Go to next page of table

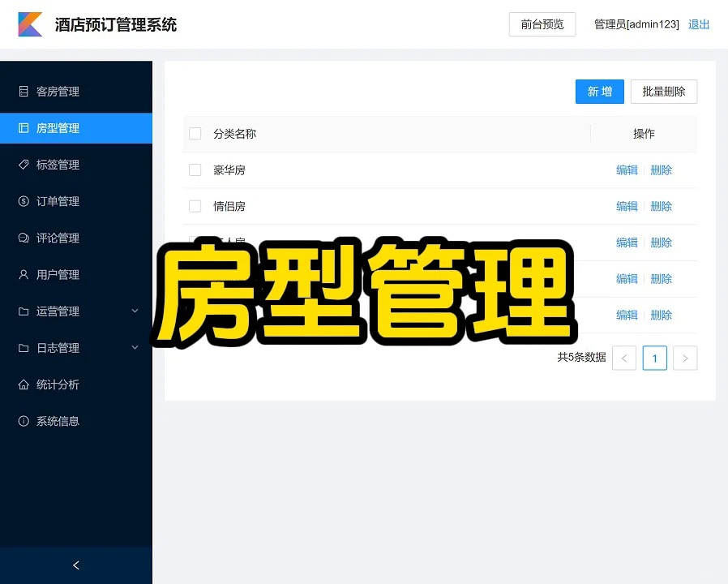pyautogui.click(x=685, y=358)
